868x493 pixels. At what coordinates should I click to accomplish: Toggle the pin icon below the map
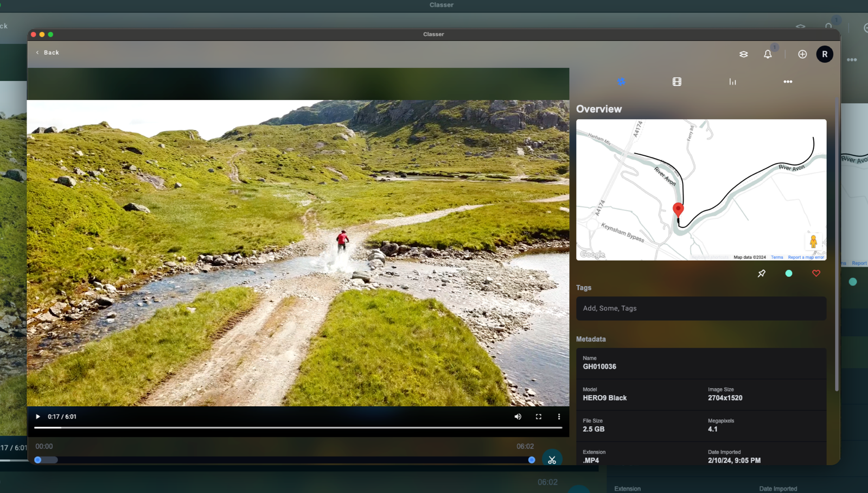click(762, 274)
